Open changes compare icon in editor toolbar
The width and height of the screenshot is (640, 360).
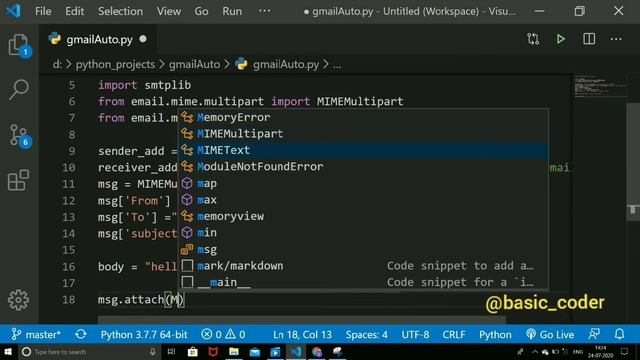click(533, 39)
